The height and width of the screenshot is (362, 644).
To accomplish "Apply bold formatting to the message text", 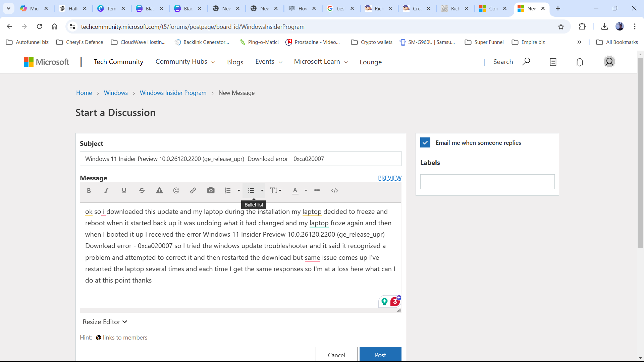I will [89, 190].
